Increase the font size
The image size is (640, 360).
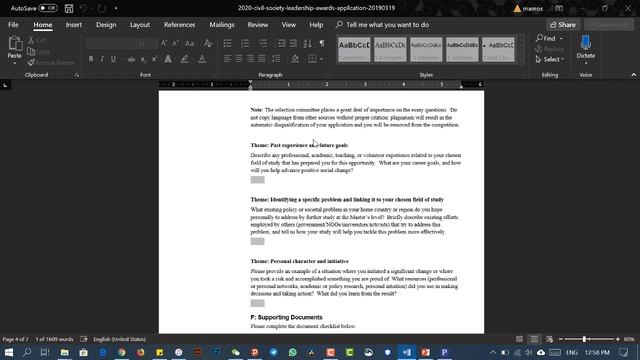pyautogui.click(x=164, y=43)
